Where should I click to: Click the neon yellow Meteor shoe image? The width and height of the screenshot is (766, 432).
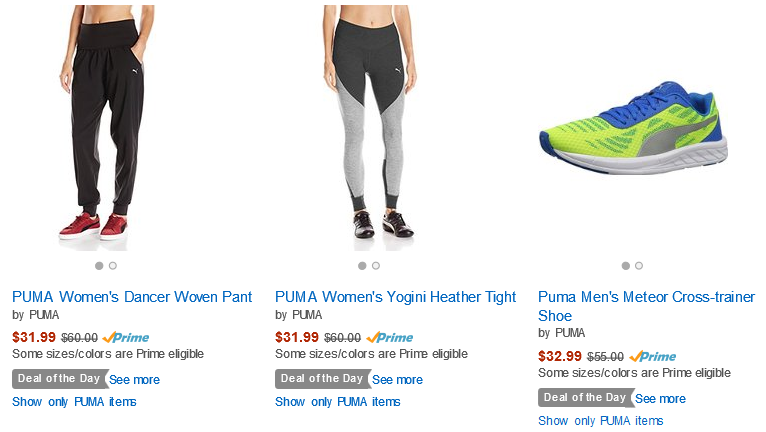(633, 128)
